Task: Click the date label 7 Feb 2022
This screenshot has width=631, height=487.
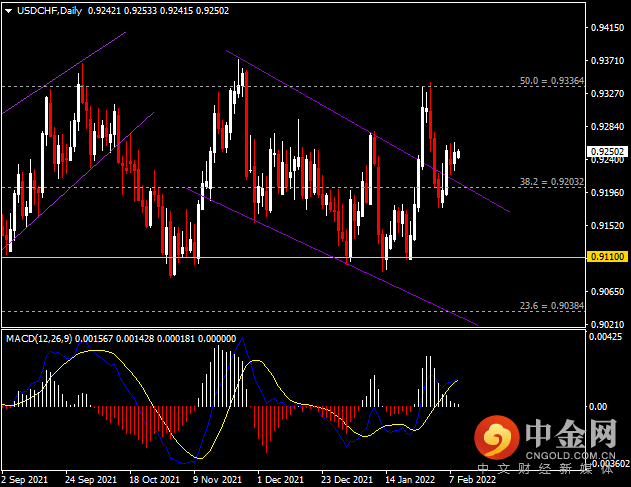Action: [472, 480]
